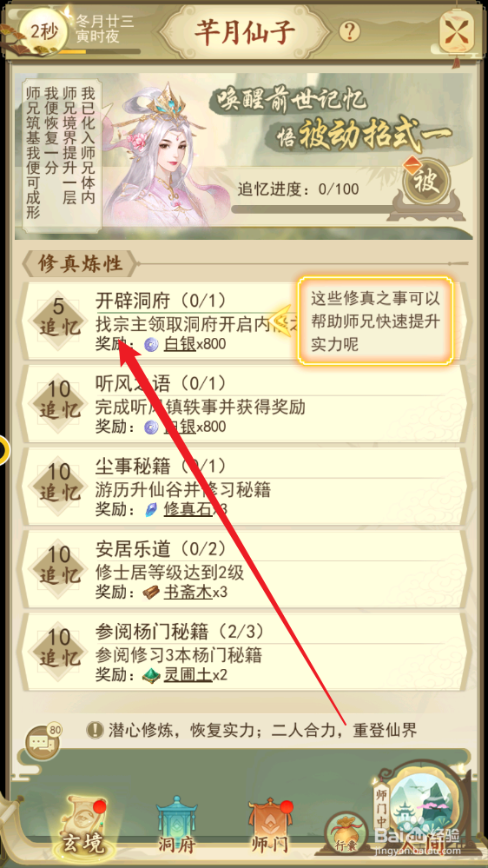
Task: Close the panel with the X button
Action: tap(457, 29)
